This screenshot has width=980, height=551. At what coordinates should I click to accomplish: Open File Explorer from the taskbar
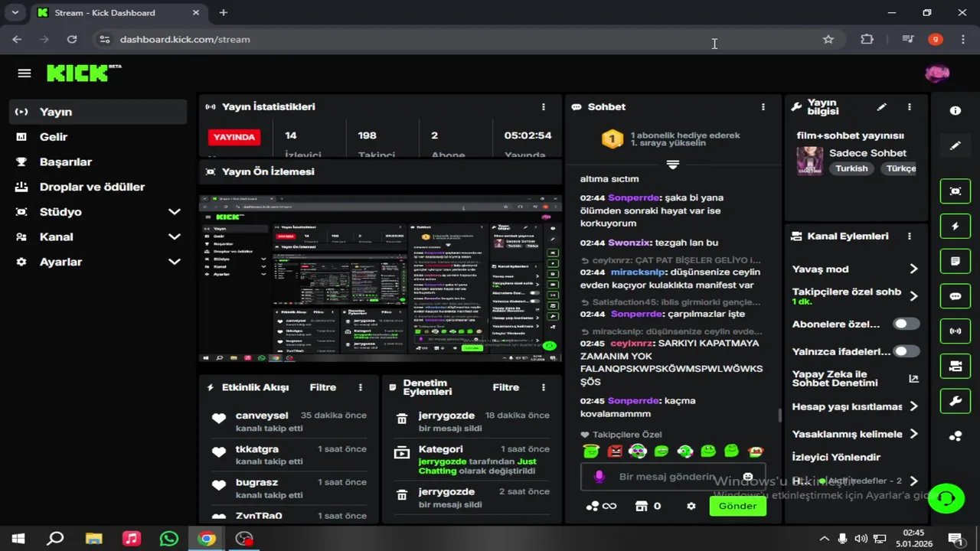[93, 539]
